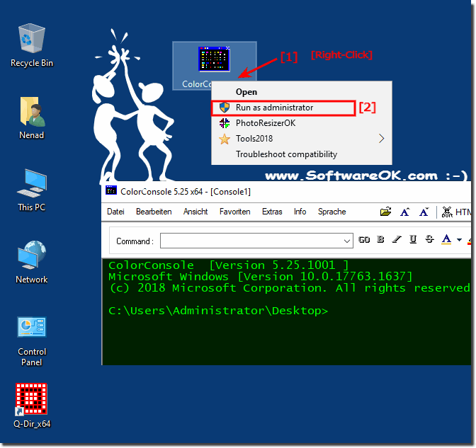Click the font color A icon

pos(446,239)
